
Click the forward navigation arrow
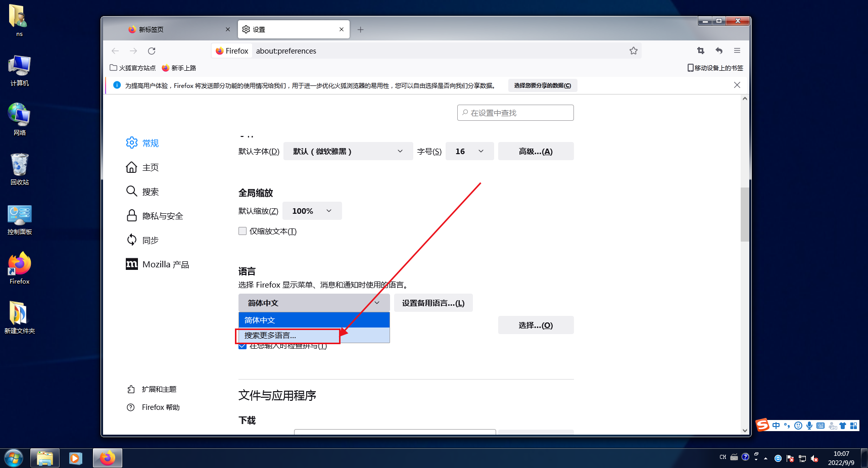(133, 51)
